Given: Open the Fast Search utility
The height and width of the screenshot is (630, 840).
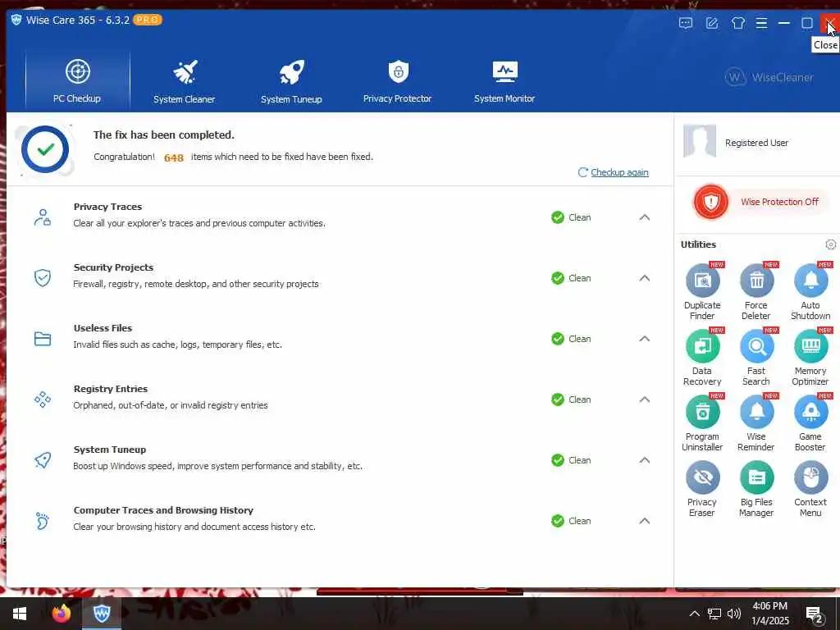Looking at the screenshot, I should click(x=756, y=358).
